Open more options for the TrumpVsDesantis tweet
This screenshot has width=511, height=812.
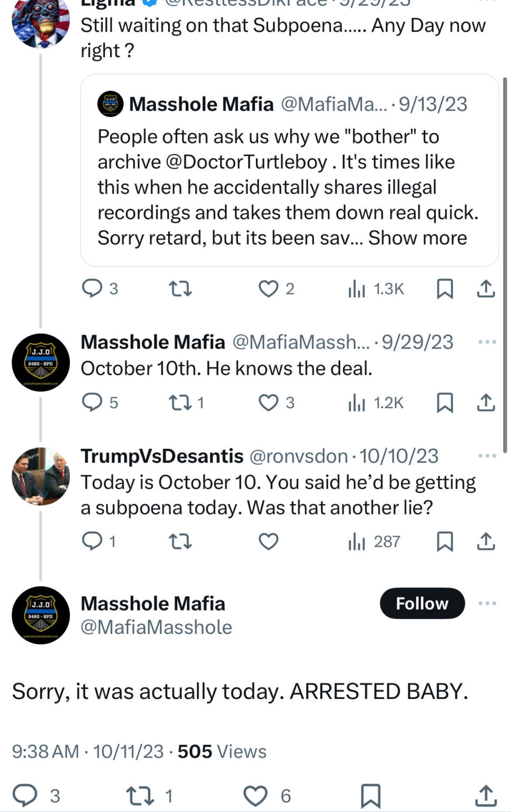[487, 456]
